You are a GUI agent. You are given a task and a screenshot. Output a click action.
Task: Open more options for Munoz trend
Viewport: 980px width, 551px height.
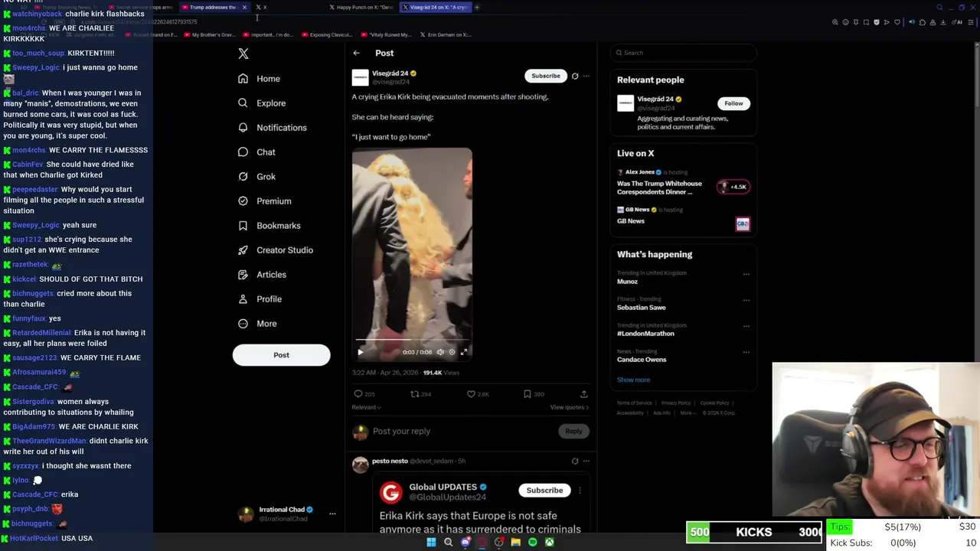(746, 274)
